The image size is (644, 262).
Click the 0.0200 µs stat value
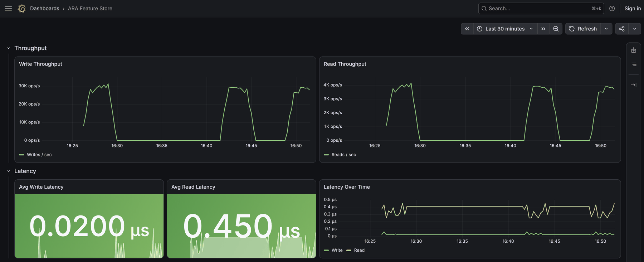click(89, 227)
